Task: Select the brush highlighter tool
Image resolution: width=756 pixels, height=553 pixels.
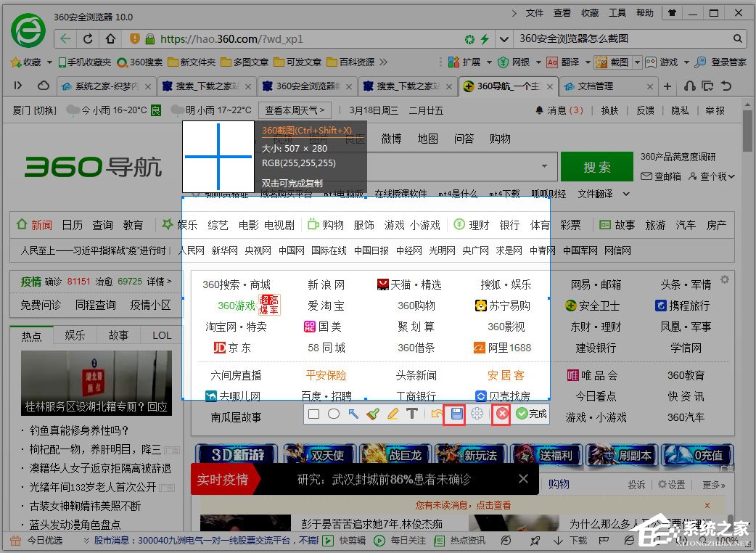Action: (373, 414)
